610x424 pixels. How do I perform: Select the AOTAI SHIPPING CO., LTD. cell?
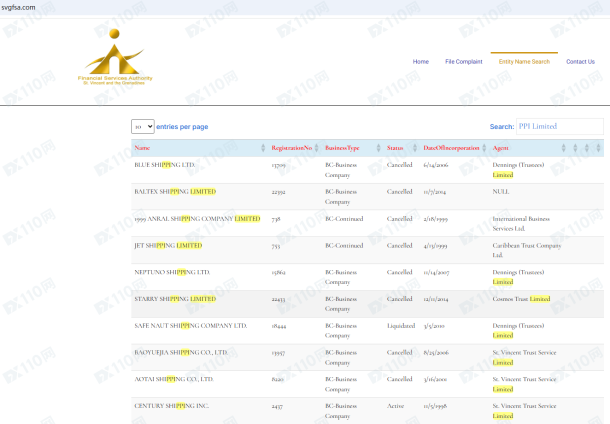point(174,379)
